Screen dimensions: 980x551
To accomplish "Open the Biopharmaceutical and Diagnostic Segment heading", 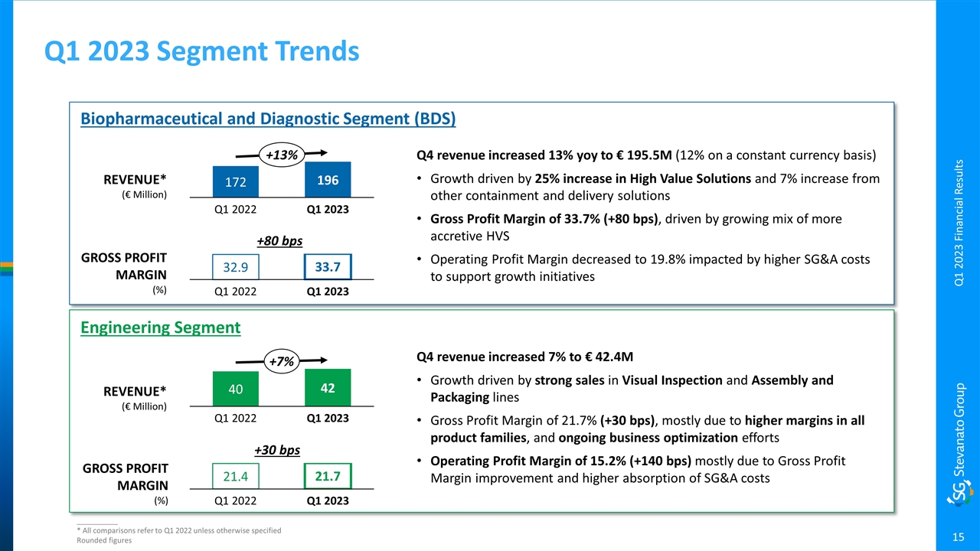I will [x=268, y=119].
